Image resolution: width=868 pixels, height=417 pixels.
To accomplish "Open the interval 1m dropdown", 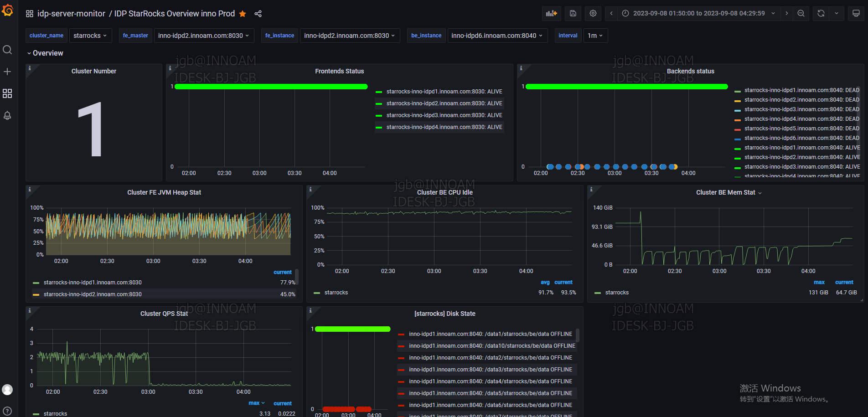I will tap(595, 36).
